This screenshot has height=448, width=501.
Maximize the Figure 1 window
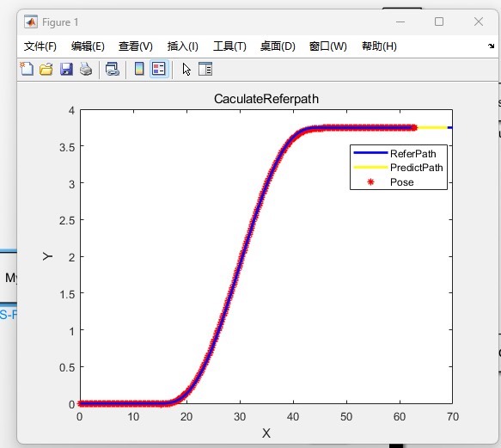tap(439, 21)
